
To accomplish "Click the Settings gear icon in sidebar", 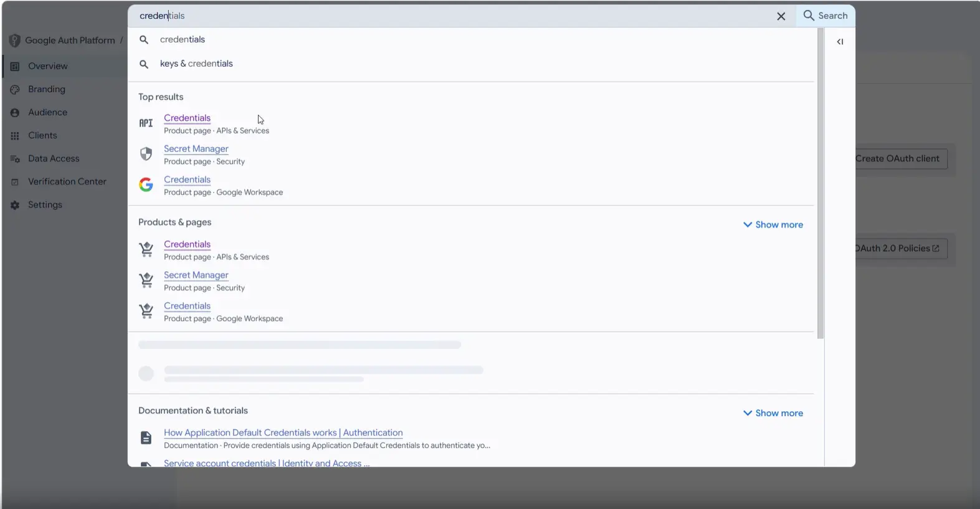I will coord(15,205).
